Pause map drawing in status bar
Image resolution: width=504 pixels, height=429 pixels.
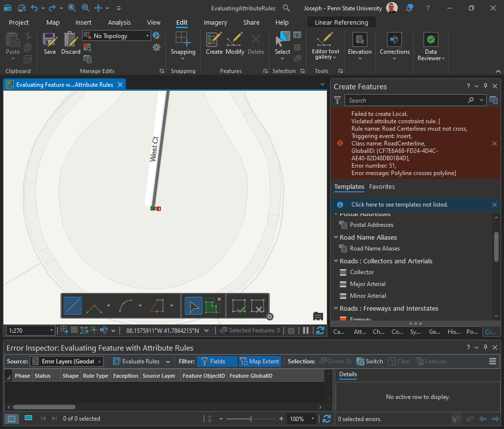[306, 330]
